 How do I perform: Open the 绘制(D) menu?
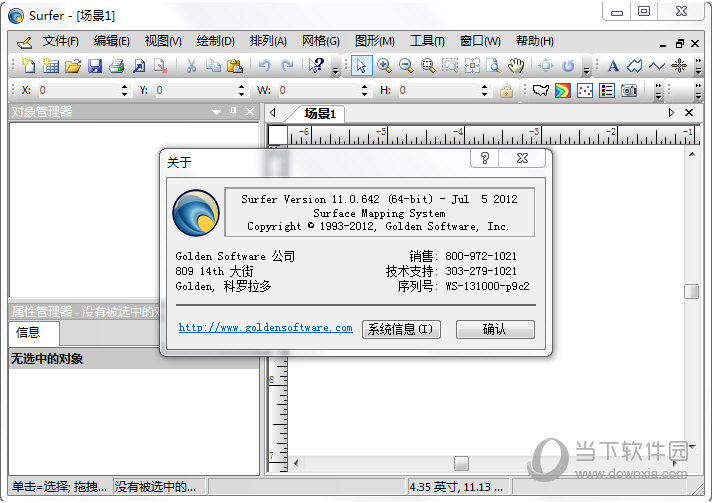215,41
